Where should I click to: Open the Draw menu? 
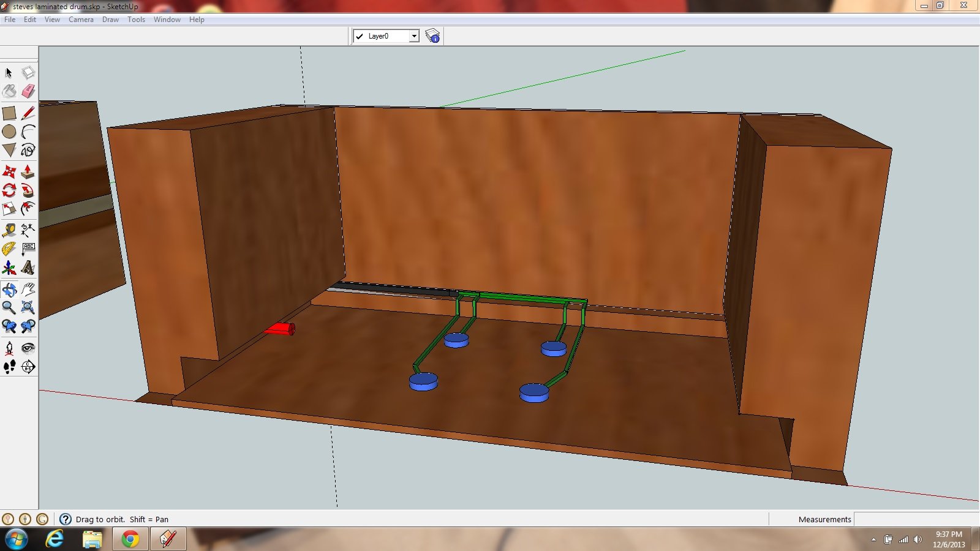pos(110,20)
